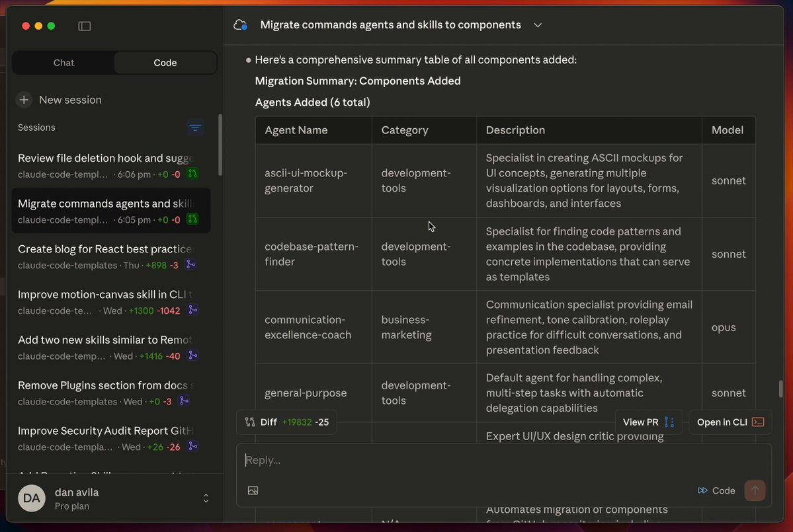793x532 pixels.
Task: Click branch icon on Remove Plugins session
Action: 184,400
